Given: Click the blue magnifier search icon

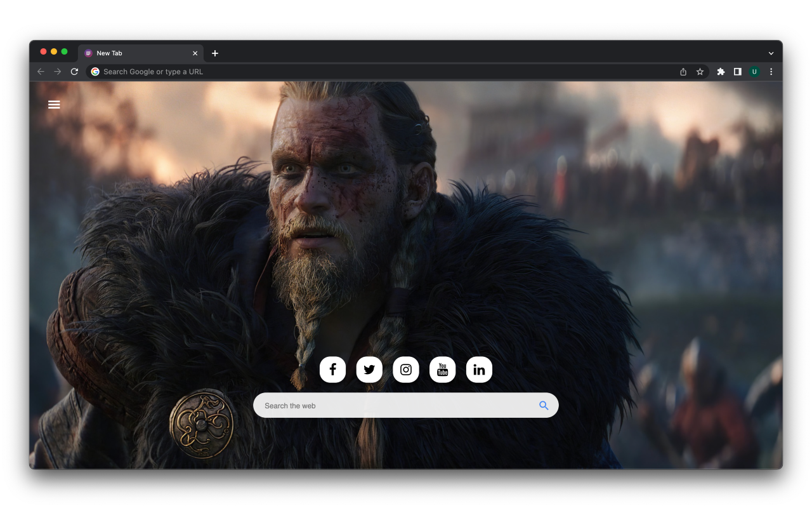Looking at the screenshot, I should pos(544,405).
